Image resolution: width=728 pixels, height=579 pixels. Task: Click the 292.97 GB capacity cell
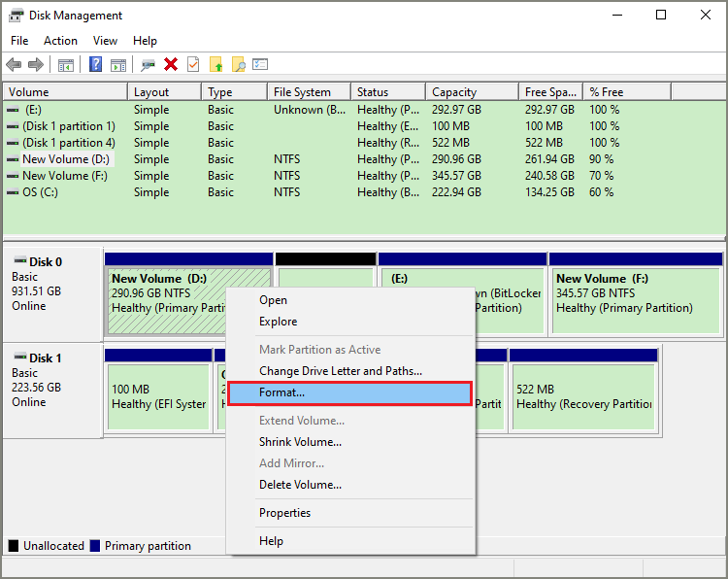[456, 110]
